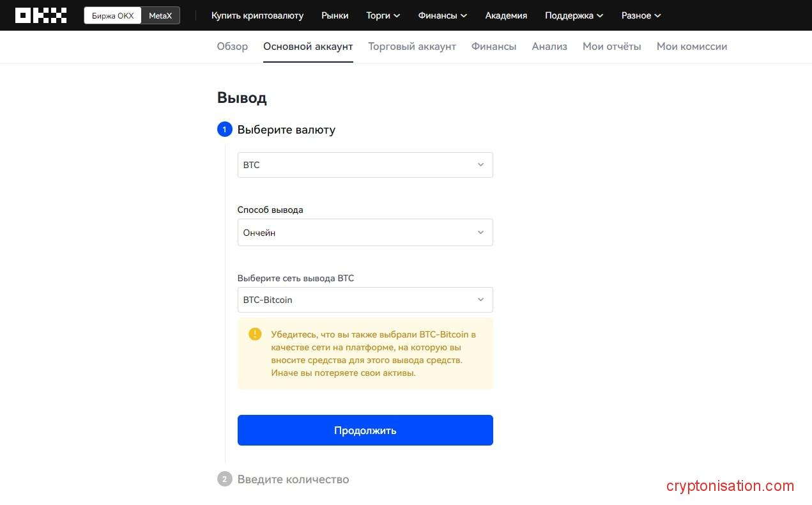Click the OKX logo
This screenshot has height=505, width=812.
coord(41,15)
